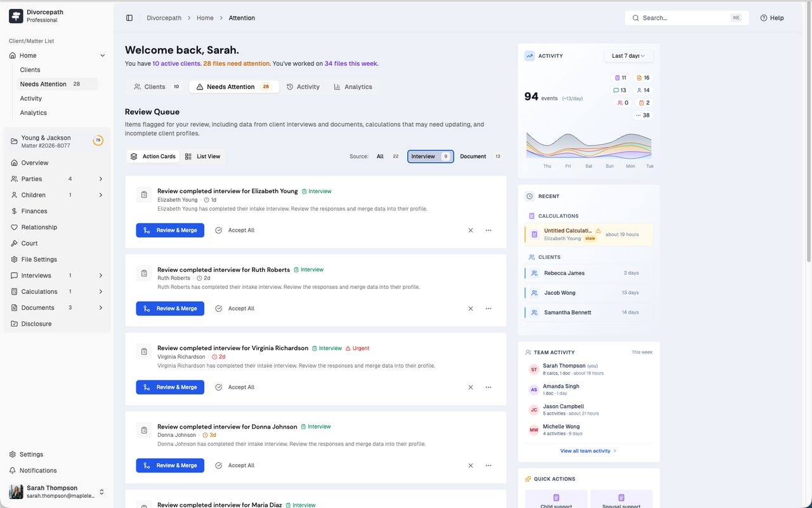Open Overview via its sidebar house icon

tap(15, 163)
